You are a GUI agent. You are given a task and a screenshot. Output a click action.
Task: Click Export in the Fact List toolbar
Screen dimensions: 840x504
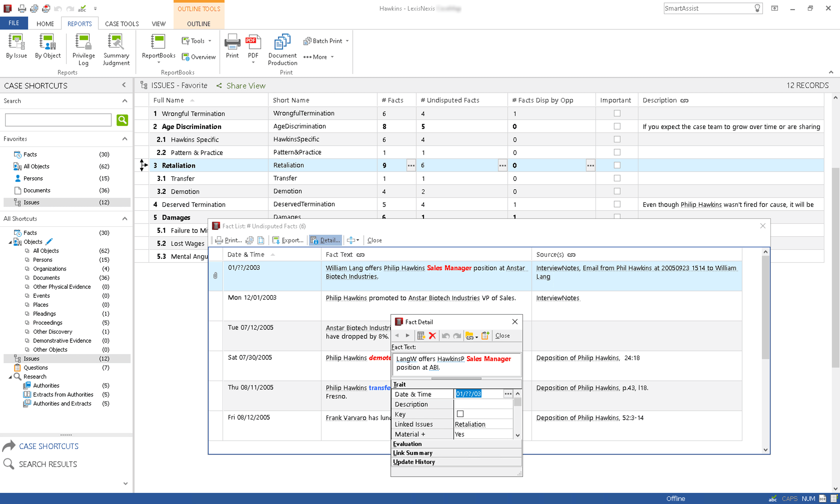[288, 240]
